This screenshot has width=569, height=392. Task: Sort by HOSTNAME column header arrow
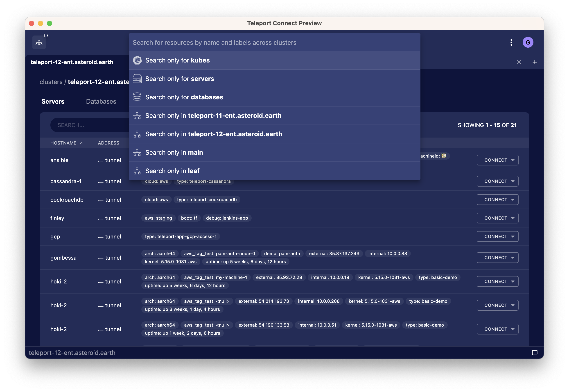82,143
